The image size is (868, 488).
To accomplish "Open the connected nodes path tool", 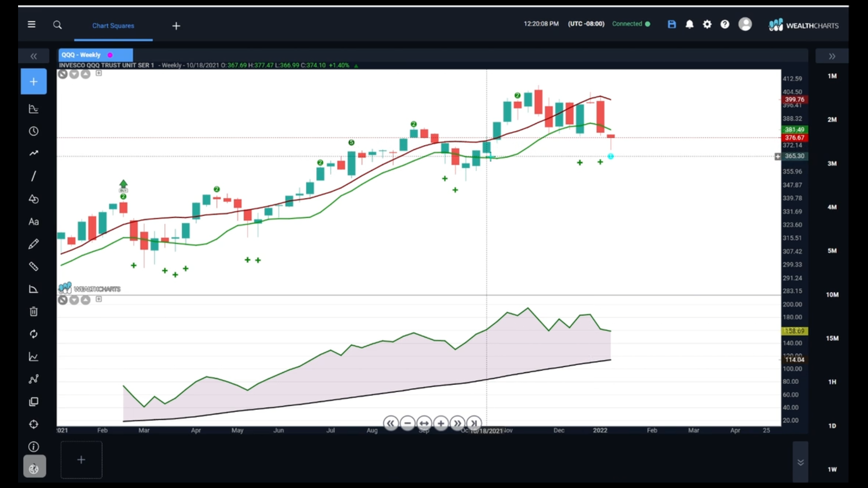I will pyautogui.click(x=33, y=379).
